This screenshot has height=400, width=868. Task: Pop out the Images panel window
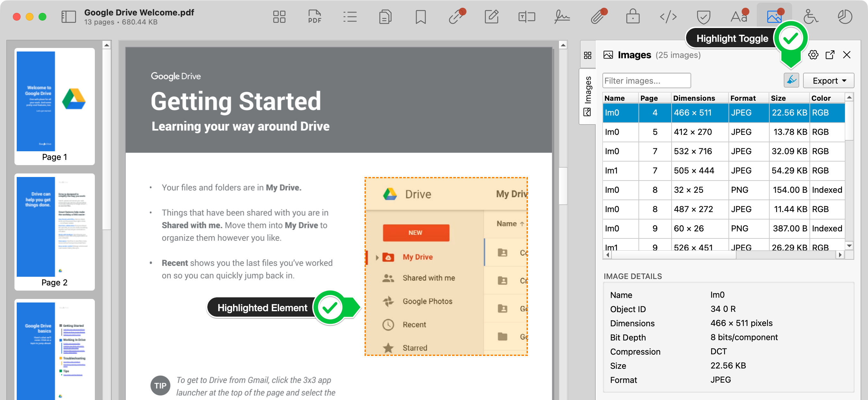point(830,55)
